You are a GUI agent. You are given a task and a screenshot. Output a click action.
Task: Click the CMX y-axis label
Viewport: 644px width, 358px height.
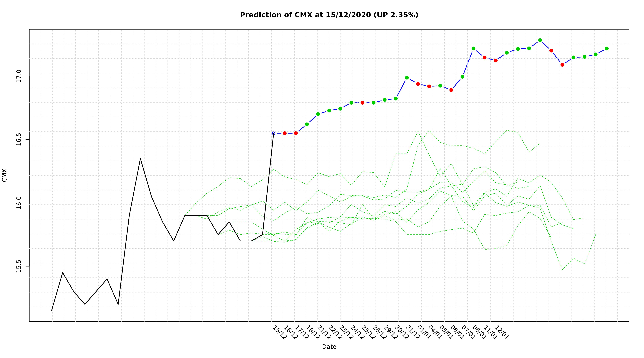(x=5, y=175)
